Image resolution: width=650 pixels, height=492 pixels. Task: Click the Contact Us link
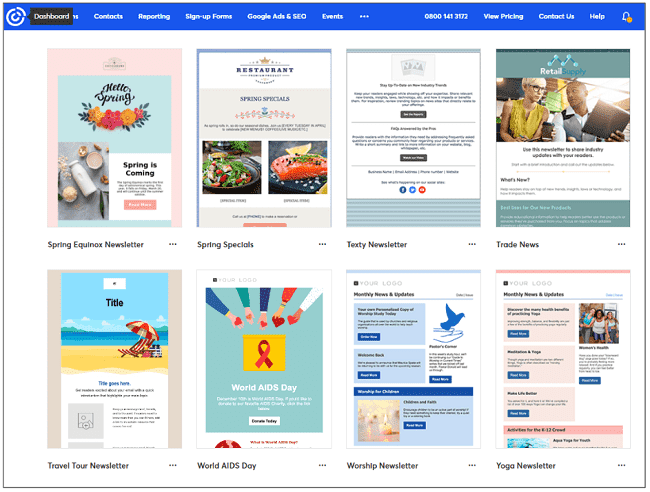pyautogui.click(x=556, y=17)
